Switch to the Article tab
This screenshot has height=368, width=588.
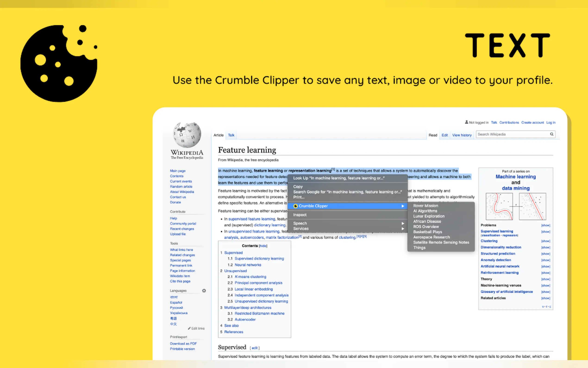tap(219, 135)
